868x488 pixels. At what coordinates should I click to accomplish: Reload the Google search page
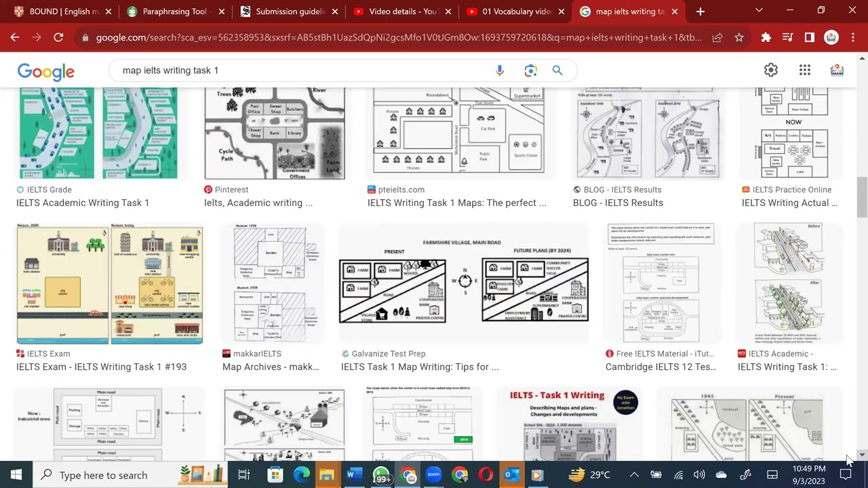(58, 38)
